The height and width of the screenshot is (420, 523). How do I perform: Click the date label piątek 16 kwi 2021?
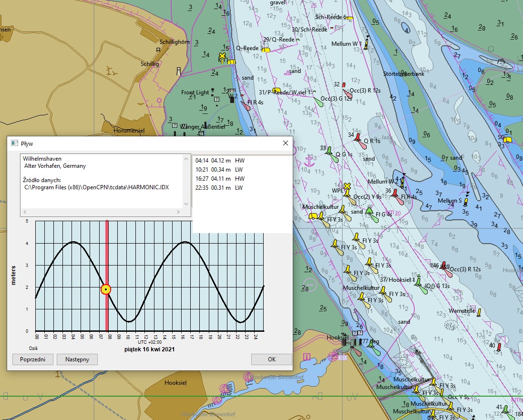coord(149,349)
